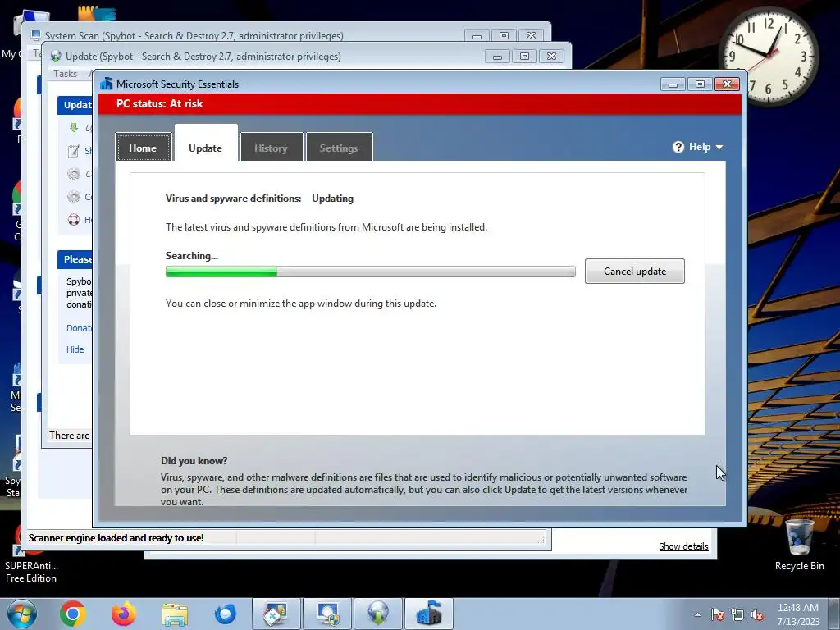Click the 'Updating' status value
This screenshot has height=630, width=840.
333,199
